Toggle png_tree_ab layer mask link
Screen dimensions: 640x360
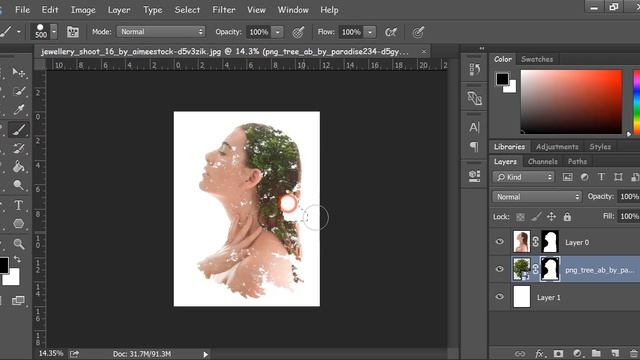536,269
